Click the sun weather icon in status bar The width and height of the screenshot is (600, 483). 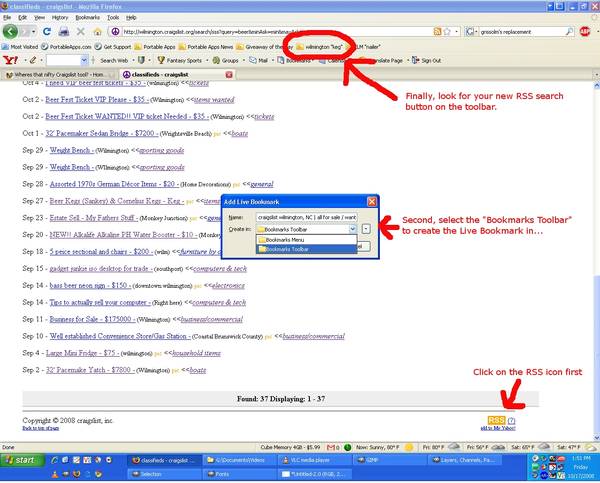tap(409, 447)
